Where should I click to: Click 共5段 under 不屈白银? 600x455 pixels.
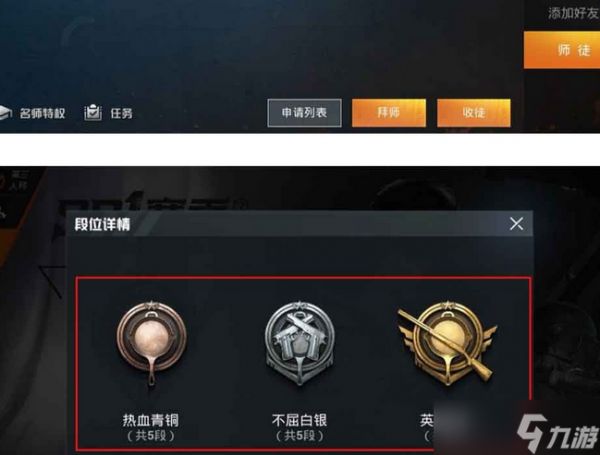[300, 435]
